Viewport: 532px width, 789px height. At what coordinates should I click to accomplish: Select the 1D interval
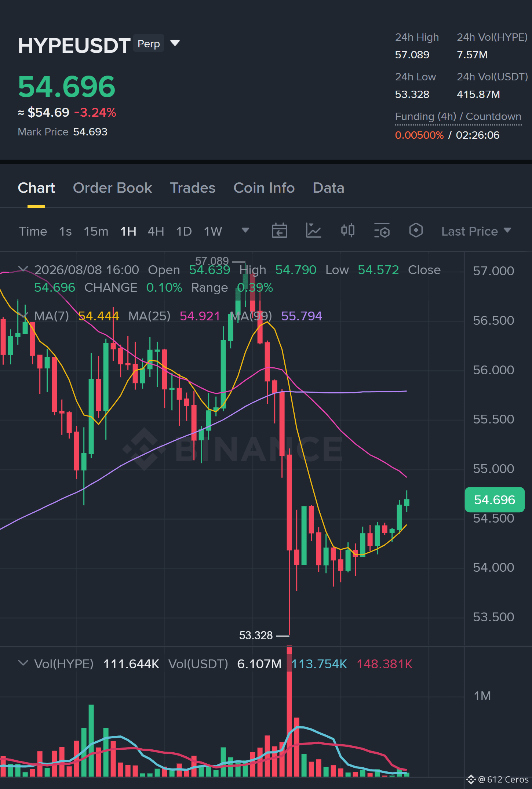coord(184,231)
